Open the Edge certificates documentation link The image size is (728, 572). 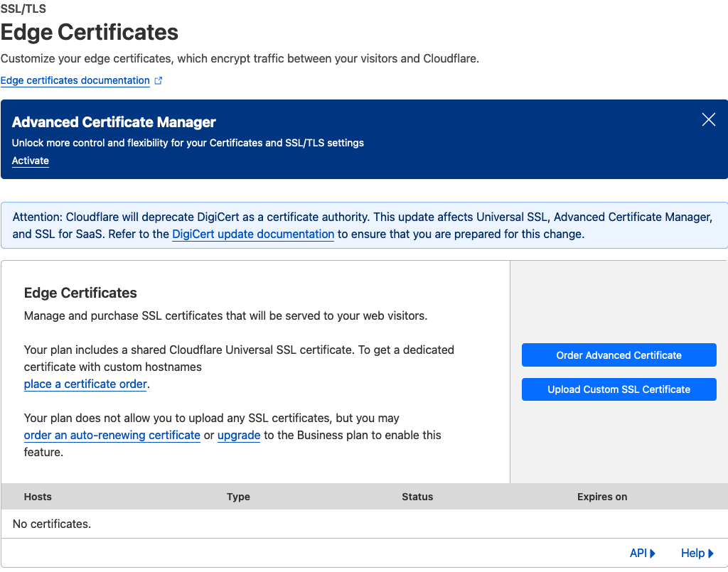[x=75, y=81]
